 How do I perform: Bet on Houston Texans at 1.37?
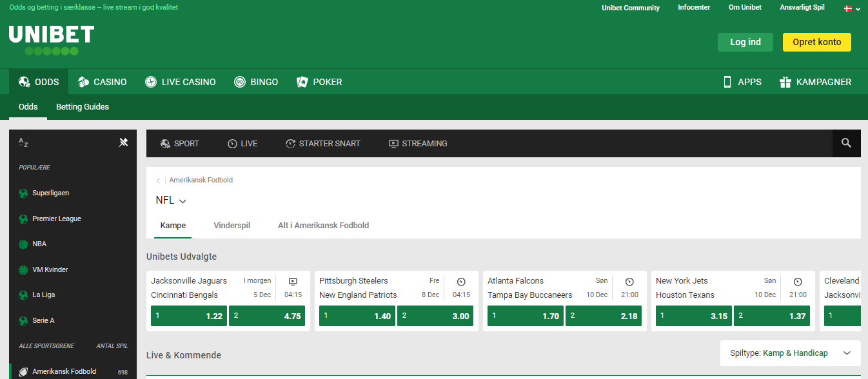click(772, 316)
